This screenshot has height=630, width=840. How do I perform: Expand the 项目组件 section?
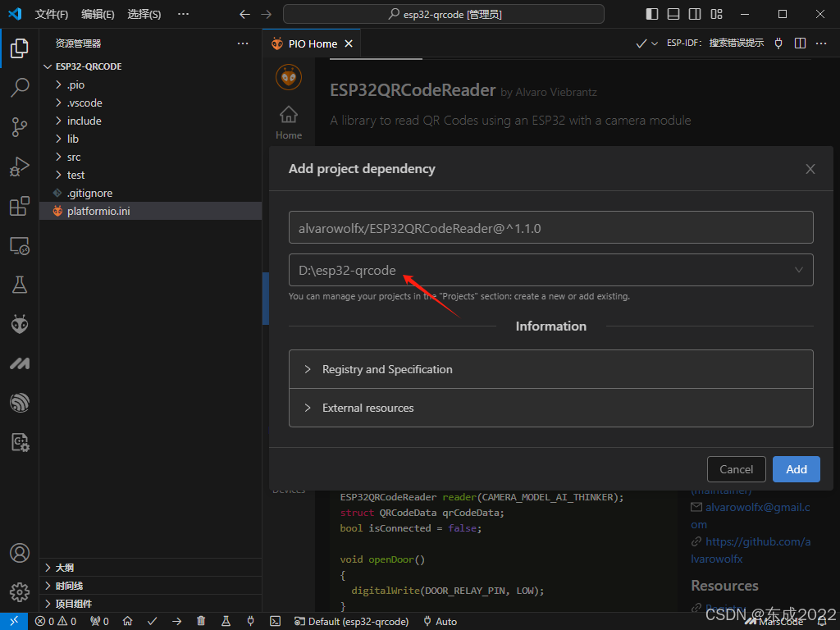[x=150, y=604]
